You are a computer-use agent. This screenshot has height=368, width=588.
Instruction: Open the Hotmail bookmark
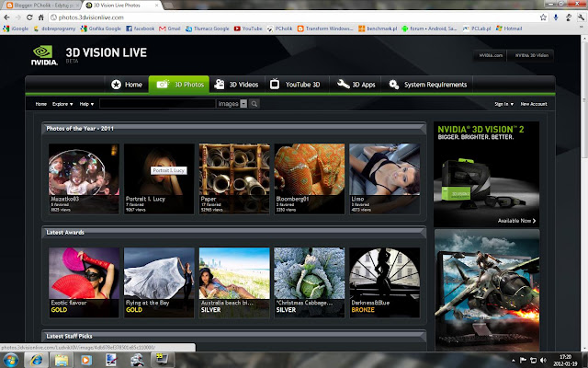pos(509,29)
